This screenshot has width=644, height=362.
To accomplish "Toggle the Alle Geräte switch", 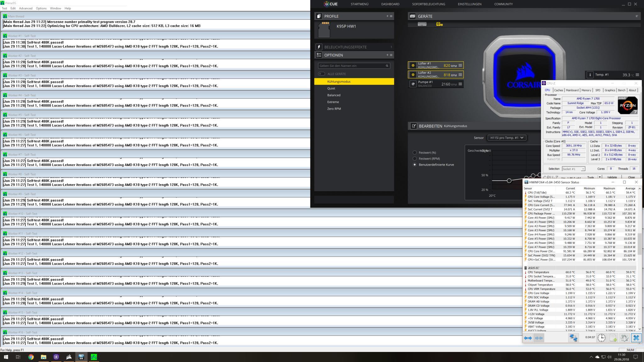I will point(321,74).
